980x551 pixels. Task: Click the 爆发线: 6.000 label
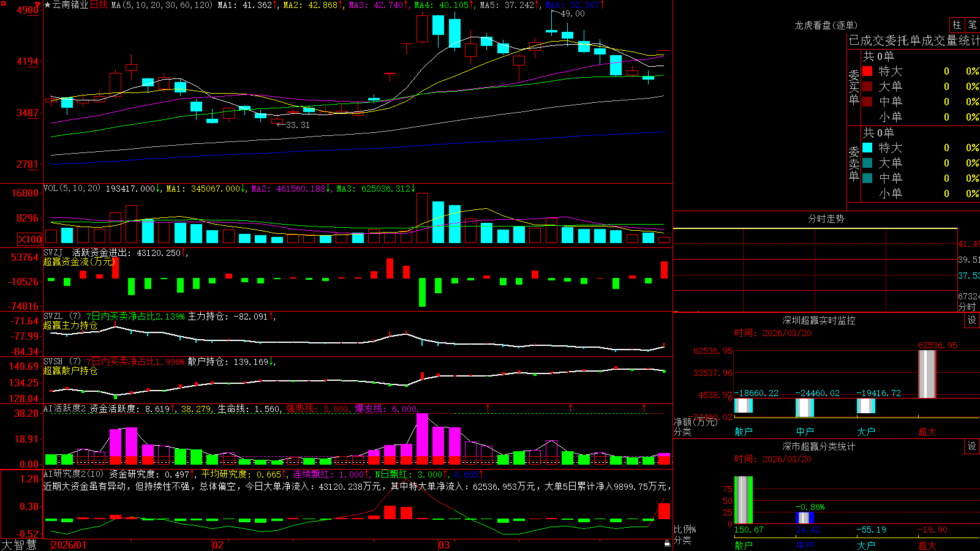(x=386, y=408)
